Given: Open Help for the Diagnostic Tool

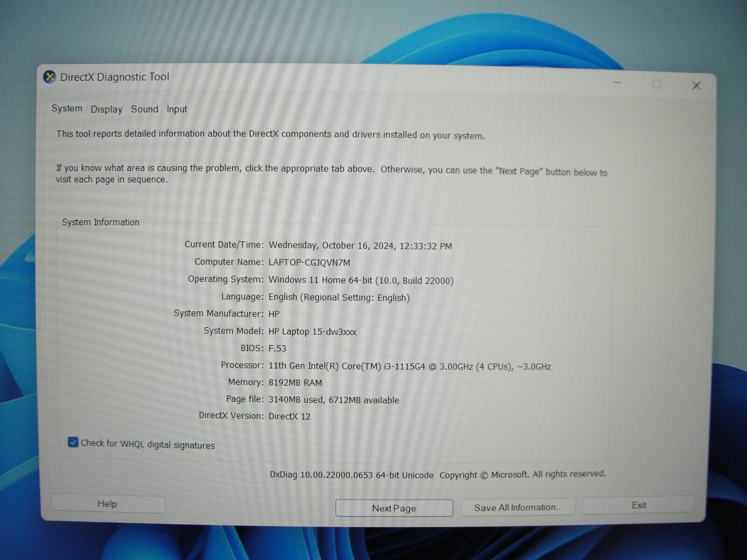Looking at the screenshot, I should point(108,504).
